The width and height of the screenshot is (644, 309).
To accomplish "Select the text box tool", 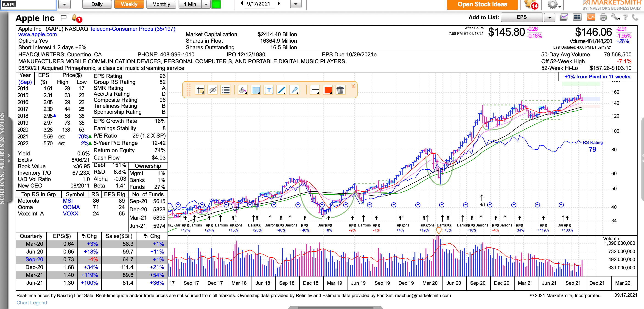I will [269, 90].
